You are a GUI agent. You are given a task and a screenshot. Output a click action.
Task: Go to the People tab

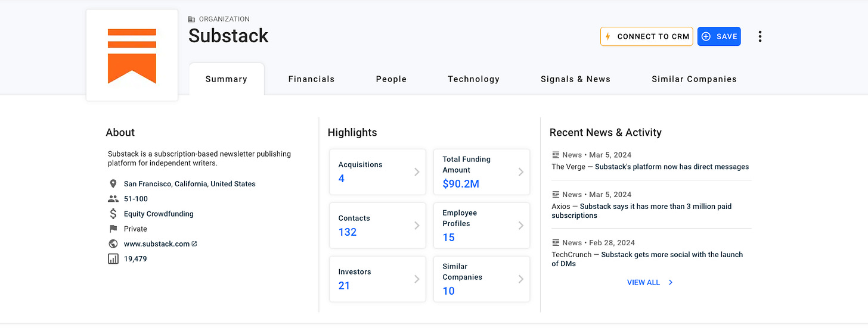tap(391, 79)
